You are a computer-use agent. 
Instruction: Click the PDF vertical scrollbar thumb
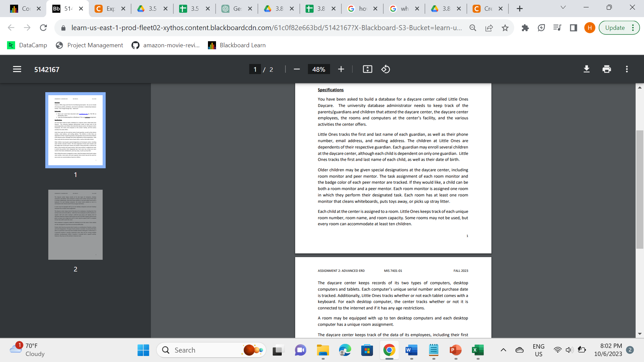pyautogui.click(x=640, y=189)
